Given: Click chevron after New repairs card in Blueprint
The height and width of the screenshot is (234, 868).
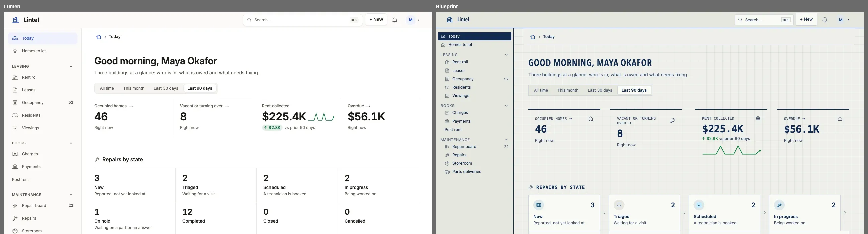Looking at the screenshot, I should click(x=604, y=213).
